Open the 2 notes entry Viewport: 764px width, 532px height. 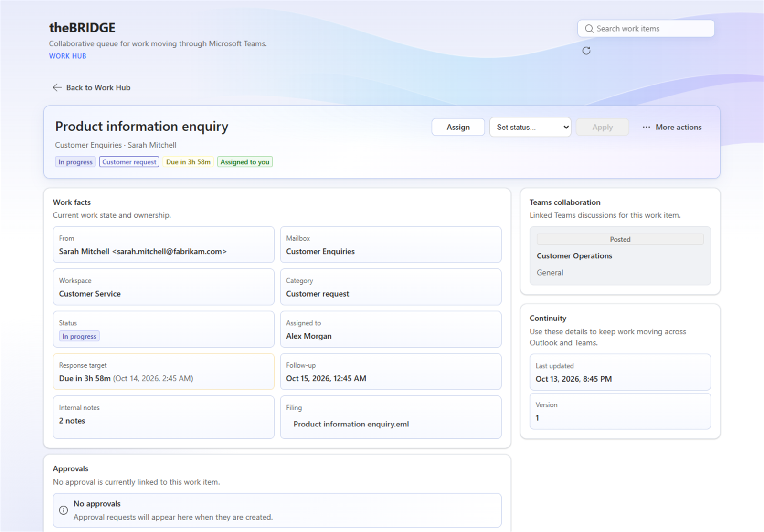pos(72,421)
